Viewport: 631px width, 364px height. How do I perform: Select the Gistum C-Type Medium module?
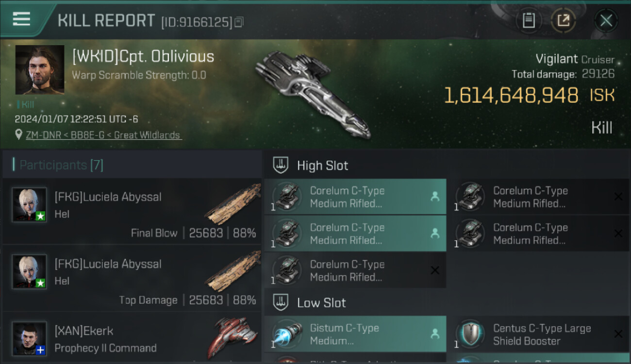pyautogui.click(x=355, y=334)
